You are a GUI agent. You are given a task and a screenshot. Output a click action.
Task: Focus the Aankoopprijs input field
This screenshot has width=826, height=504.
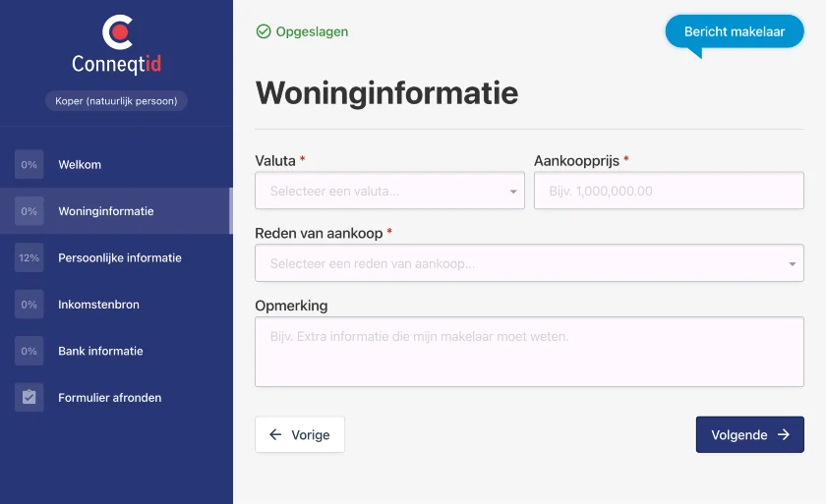click(x=669, y=191)
